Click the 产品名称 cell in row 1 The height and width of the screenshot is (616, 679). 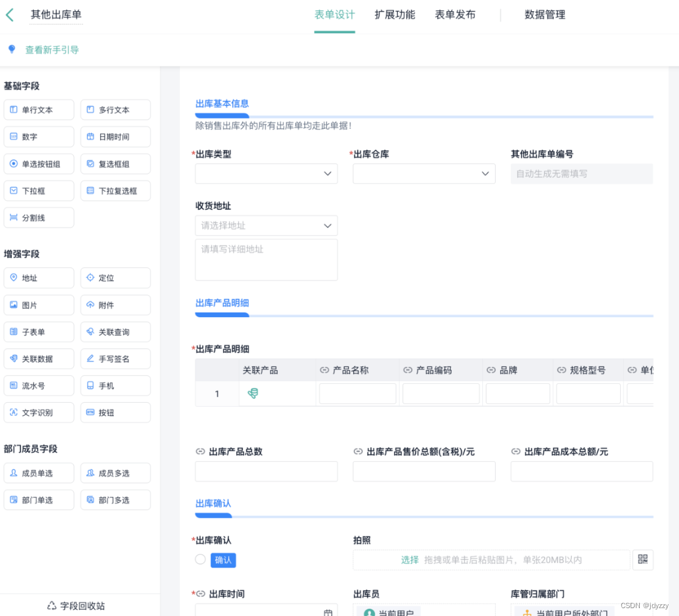pos(358,394)
